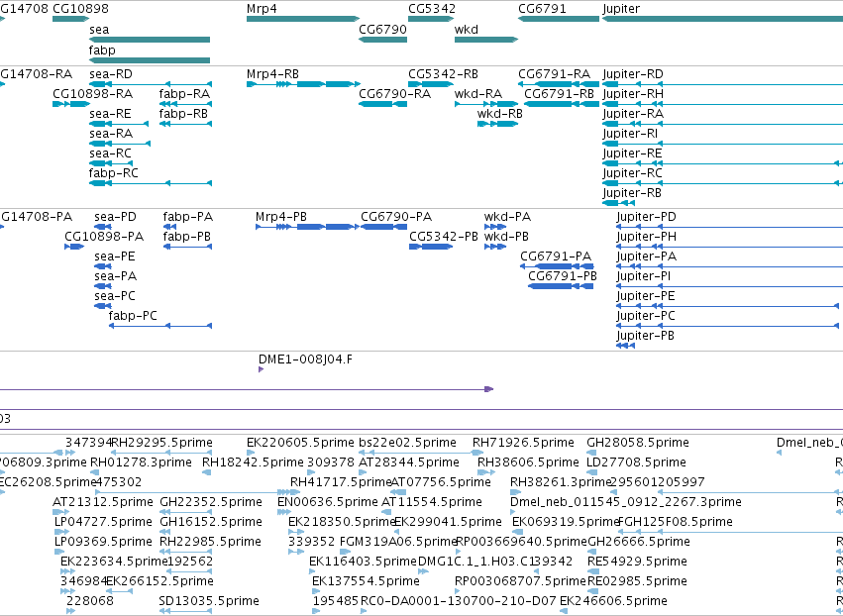Select EST RH29295.5prime
This screenshot has width=843, height=616.
click(x=161, y=443)
